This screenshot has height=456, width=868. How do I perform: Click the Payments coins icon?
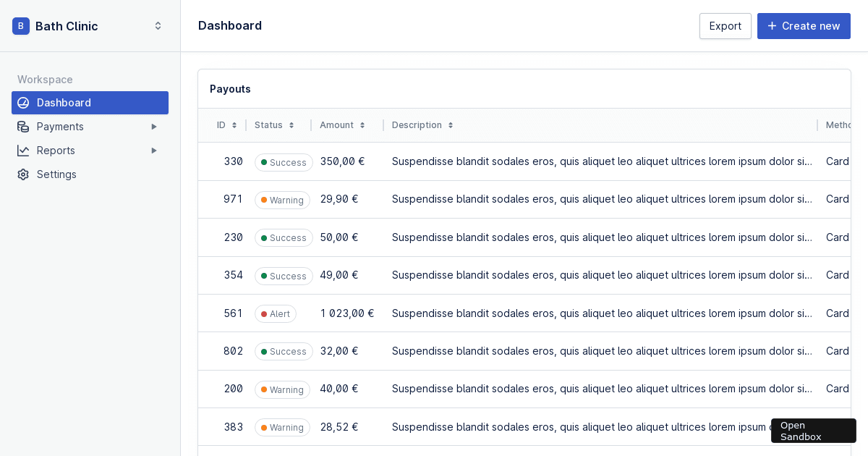click(23, 127)
